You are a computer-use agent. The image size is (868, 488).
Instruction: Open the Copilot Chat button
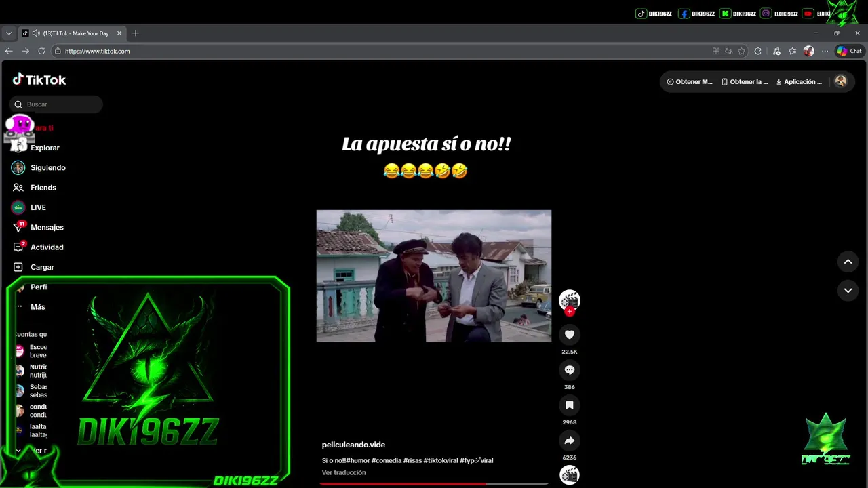coord(849,51)
